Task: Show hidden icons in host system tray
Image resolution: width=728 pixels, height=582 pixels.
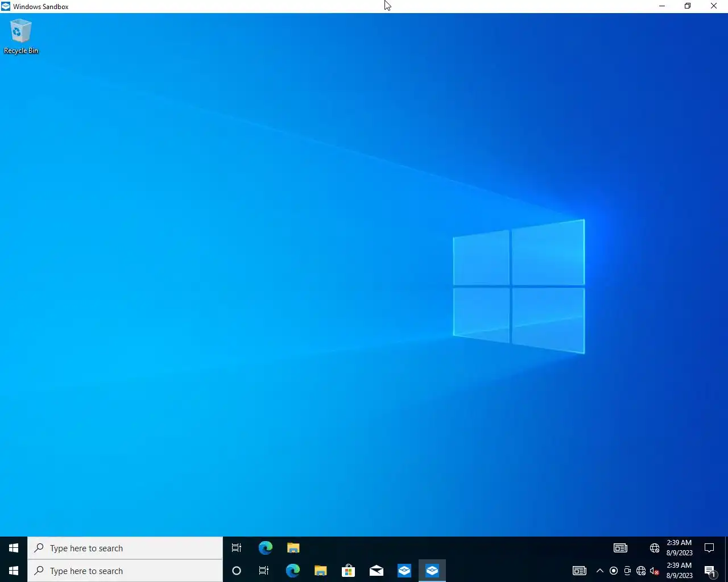Action: pos(600,571)
